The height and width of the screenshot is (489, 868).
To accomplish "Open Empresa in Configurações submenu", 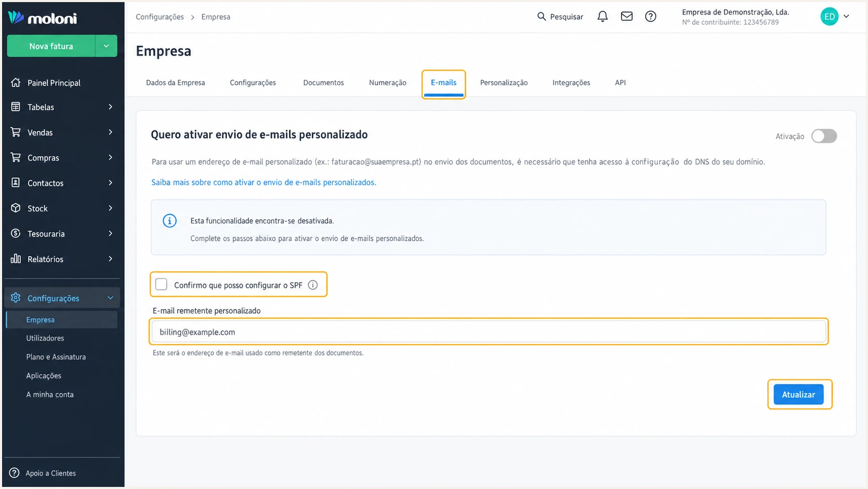I will click(x=62, y=320).
